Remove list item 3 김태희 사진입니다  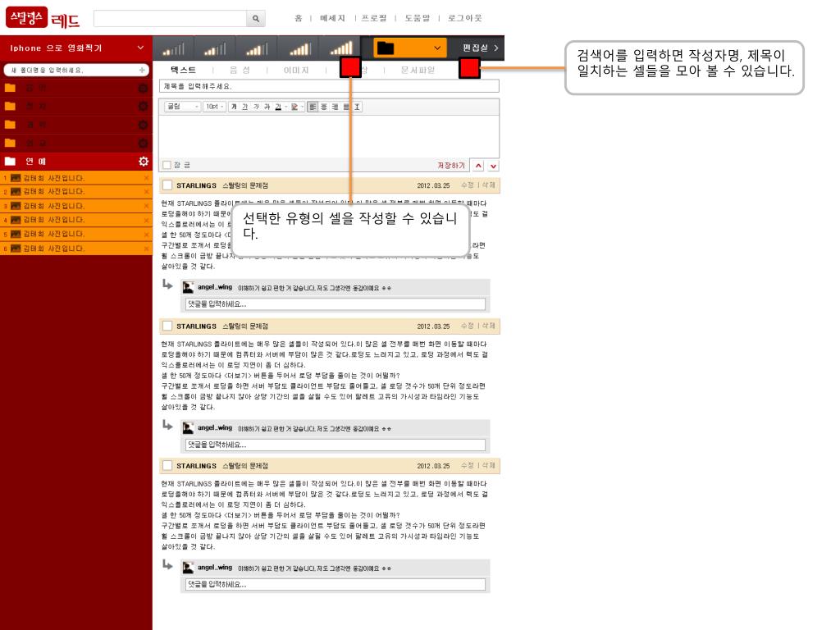point(146,206)
